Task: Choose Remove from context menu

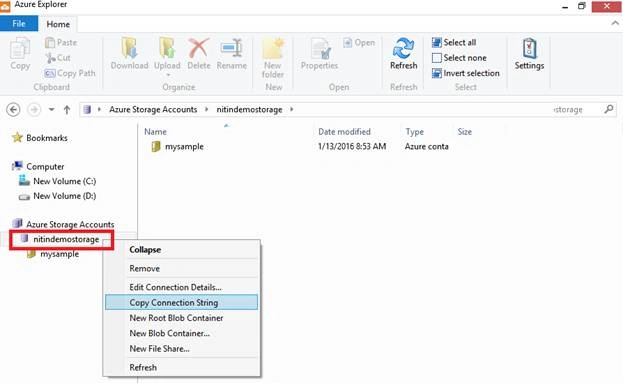Action: click(182, 269)
